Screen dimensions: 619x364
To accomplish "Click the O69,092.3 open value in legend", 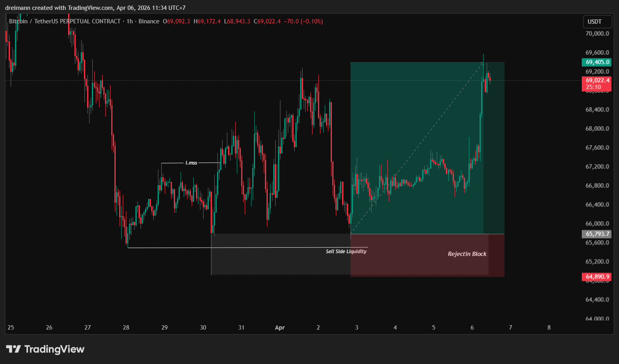I will point(177,21).
